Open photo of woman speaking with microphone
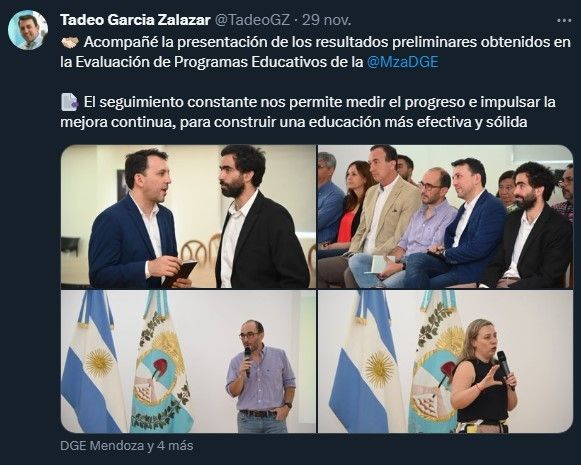 tap(445, 361)
